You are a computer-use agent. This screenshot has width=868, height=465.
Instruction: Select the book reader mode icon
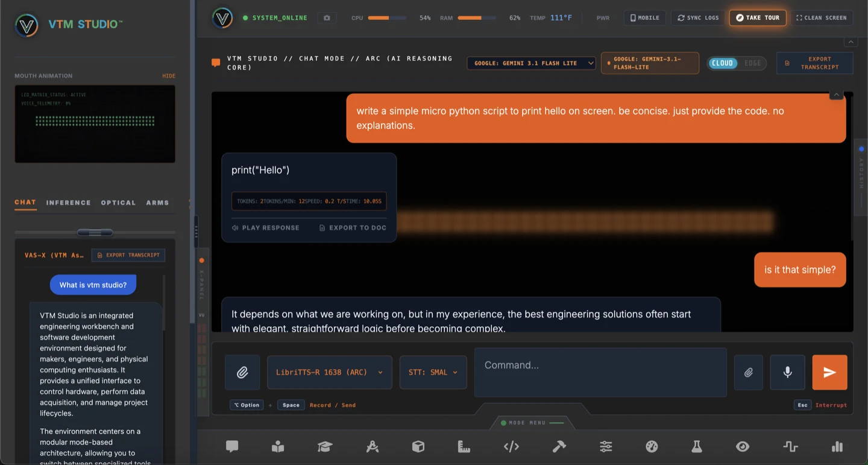[277, 446]
